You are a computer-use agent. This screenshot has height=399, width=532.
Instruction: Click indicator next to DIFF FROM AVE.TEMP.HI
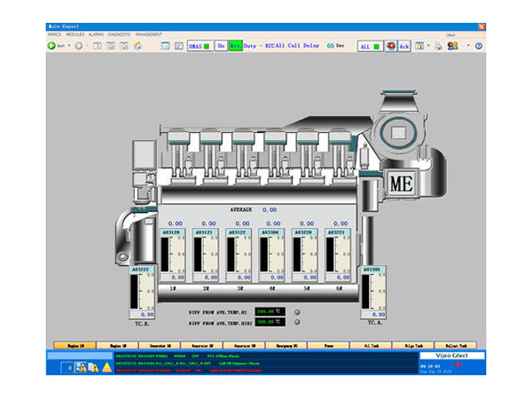click(298, 311)
